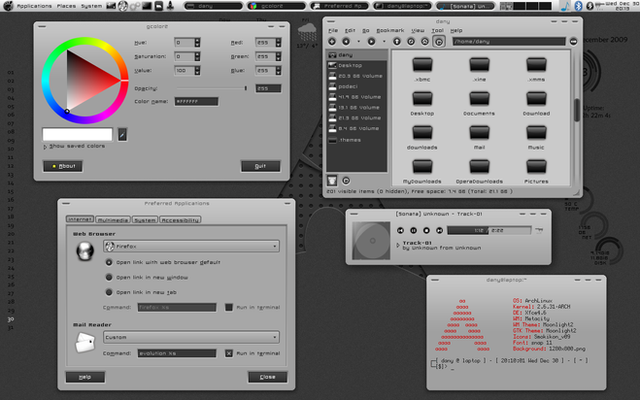Open the Applications panel menu
Viewport: 640px width, 400px height.
[34, 6]
